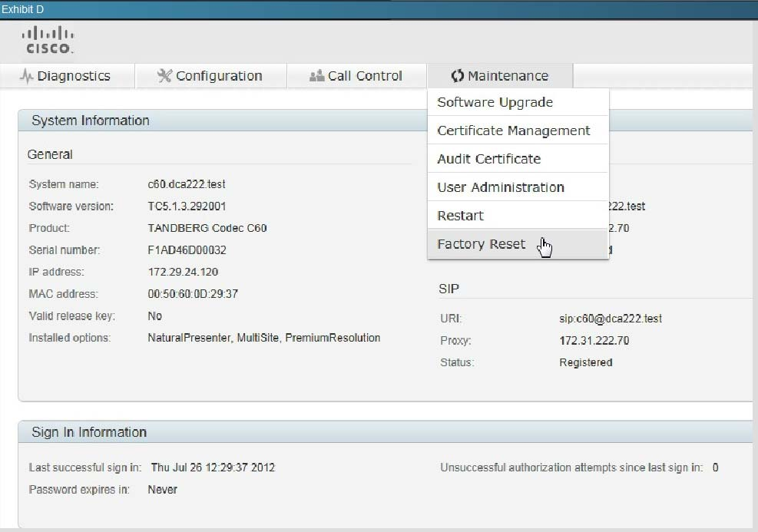Click the Maintenance circular arrows icon
758x532 pixels.
coord(458,76)
